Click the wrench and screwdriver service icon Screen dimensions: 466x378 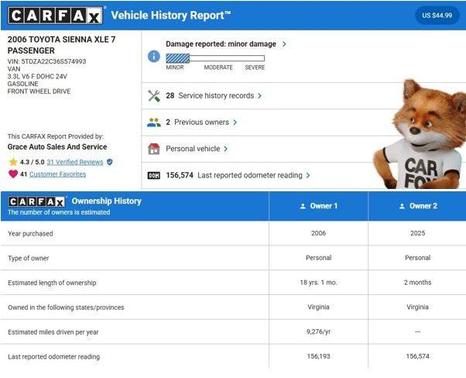[154, 96]
